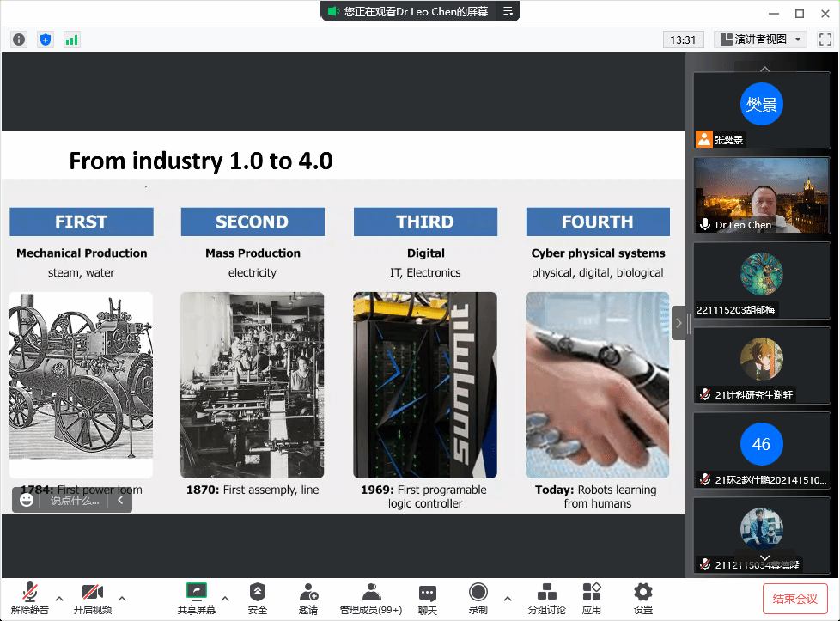840x621 pixels.
Task: Open 设置 settings gear
Action: click(642, 598)
